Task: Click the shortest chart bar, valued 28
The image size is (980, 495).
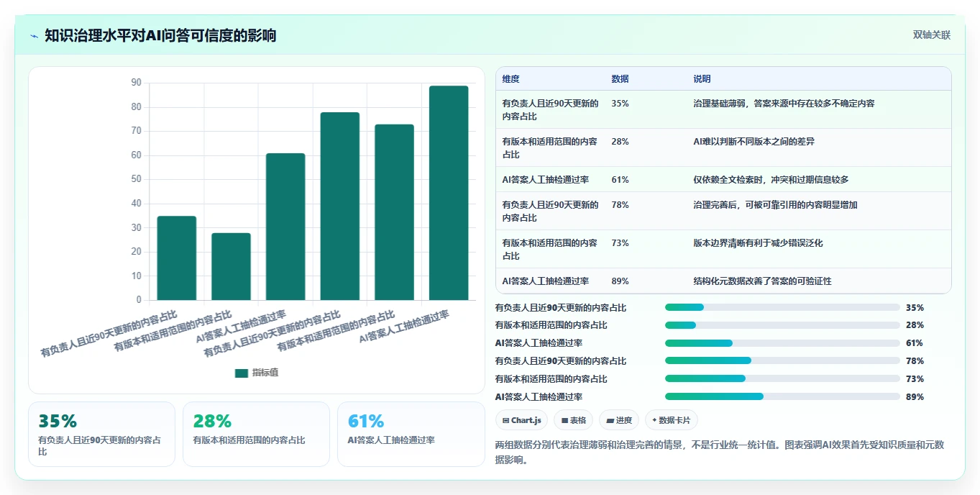Action: (231, 266)
